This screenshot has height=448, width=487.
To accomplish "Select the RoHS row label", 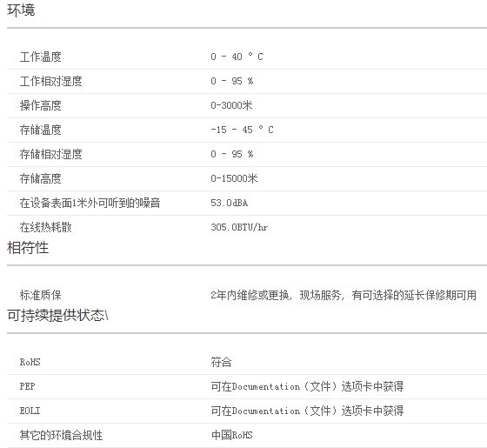I will click(30, 362).
